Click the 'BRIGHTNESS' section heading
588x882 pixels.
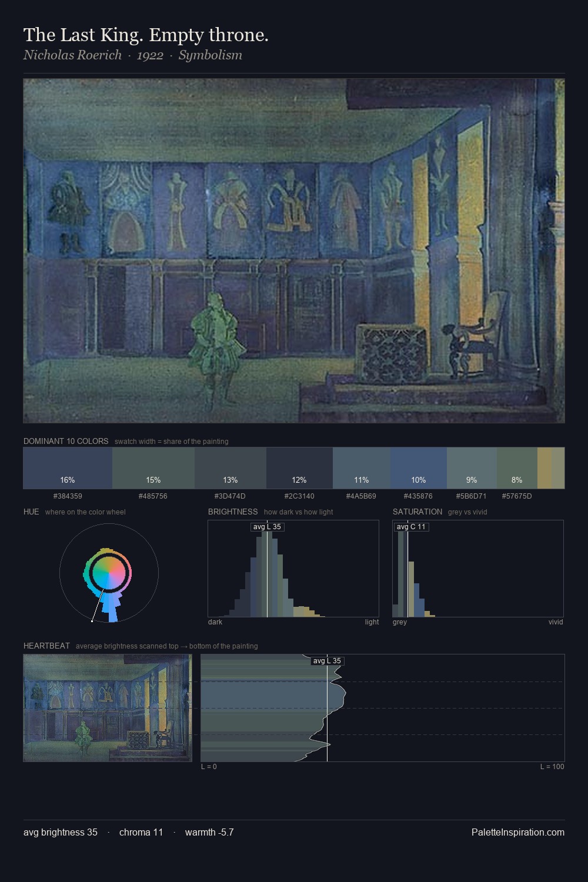click(233, 512)
